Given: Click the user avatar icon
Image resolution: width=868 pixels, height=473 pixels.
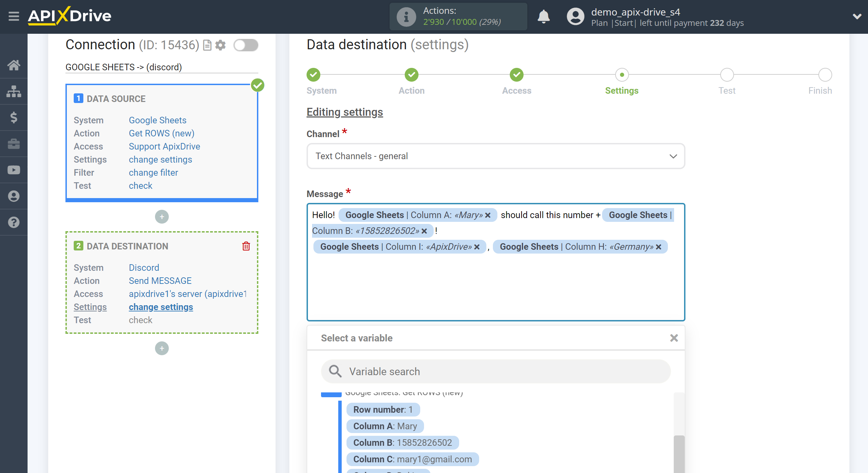Looking at the screenshot, I should tap(575, 17).
